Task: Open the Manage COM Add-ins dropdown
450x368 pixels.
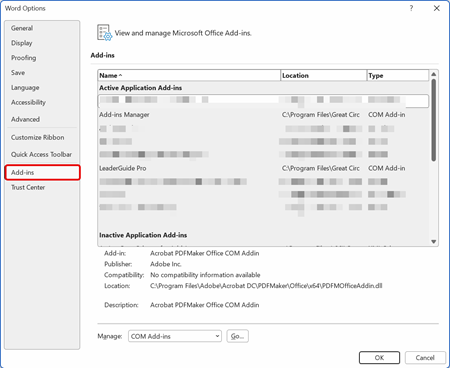Action: click(175, 336)
